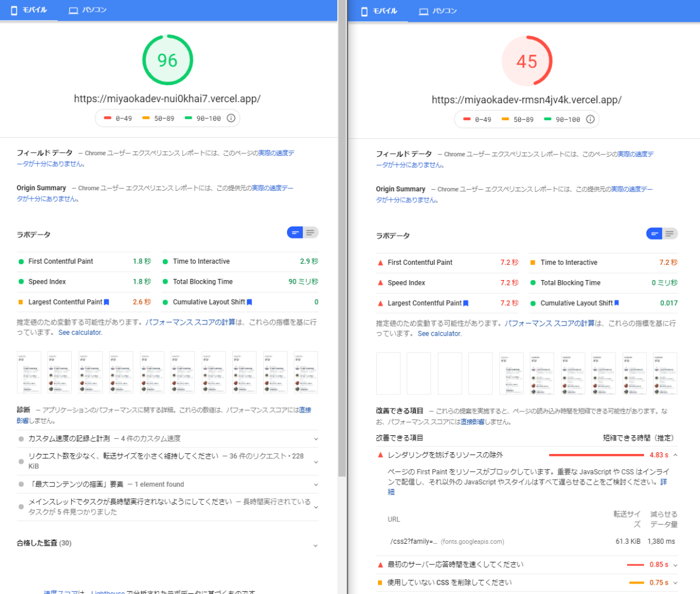Viewport: 700px width, 594px height.
Task: Collapse レンダリングを妨げるリソースの除外 item
Action: (527, 455)
